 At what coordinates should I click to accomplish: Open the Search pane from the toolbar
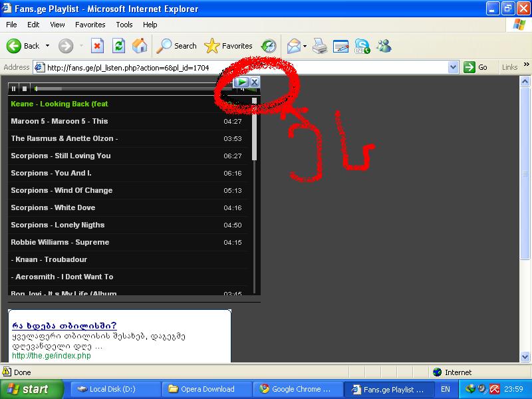(x=176, y=46)
